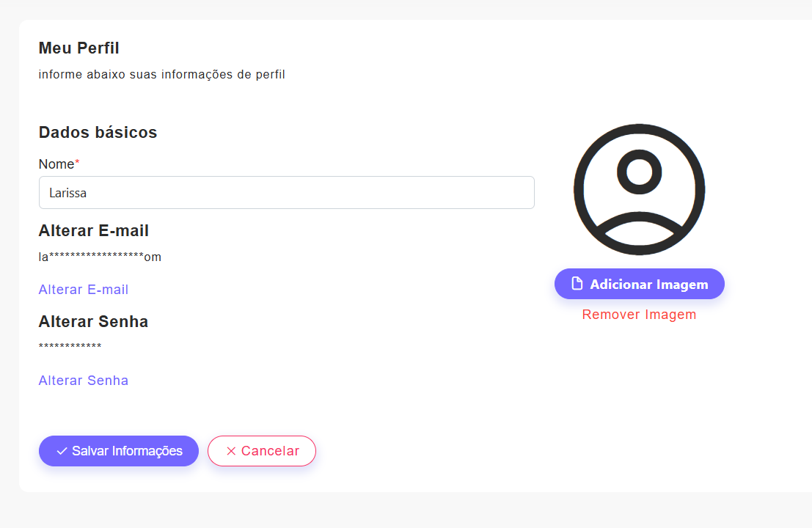Viewport: 812px width, 528px height.
Task: Open the purple Alterar Senha link
Action: tap(84, 381)
